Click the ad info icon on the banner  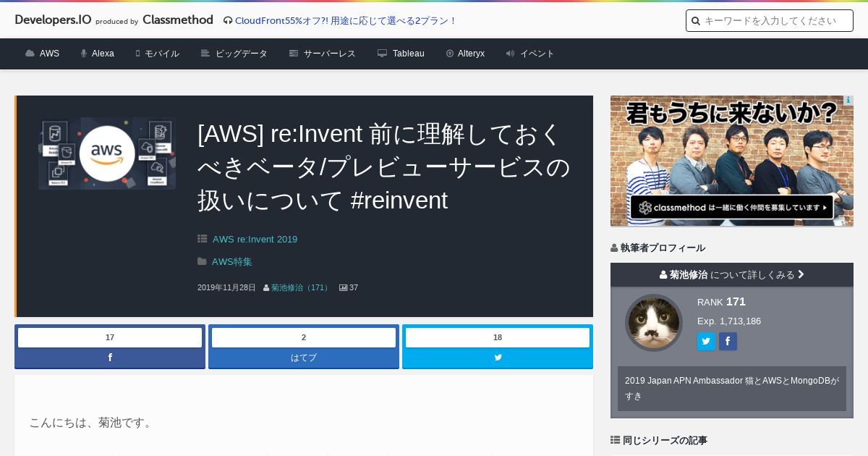[x=848, y=100]
